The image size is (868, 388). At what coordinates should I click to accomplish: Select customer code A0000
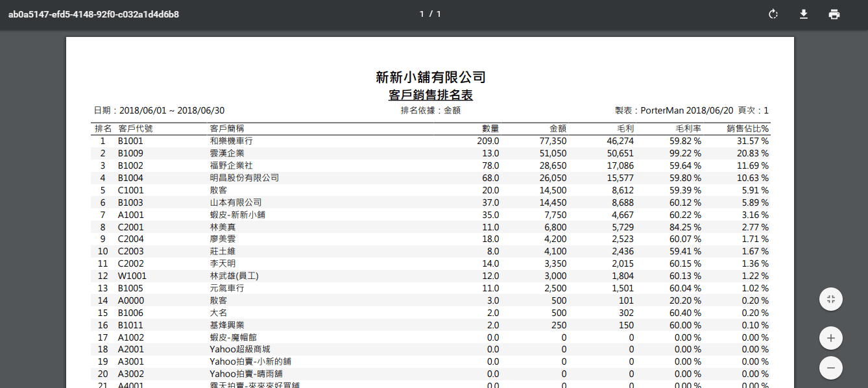point(131,300)
